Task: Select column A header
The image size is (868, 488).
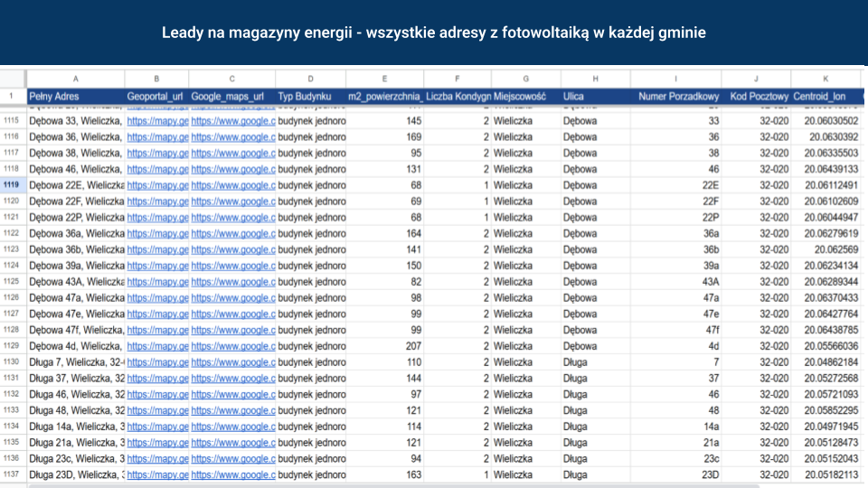Action: 76,79
